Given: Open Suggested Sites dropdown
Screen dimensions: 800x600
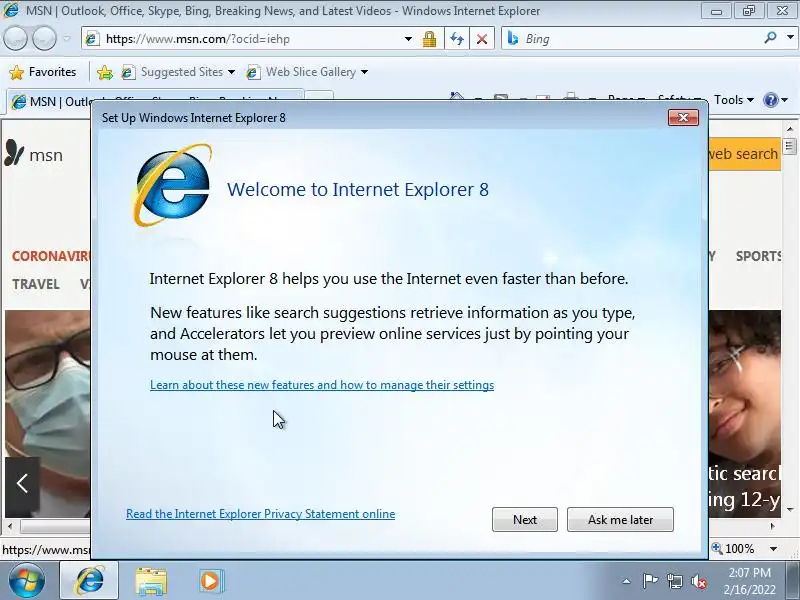Looking at the screenshot, I should [x=179, y=72].
